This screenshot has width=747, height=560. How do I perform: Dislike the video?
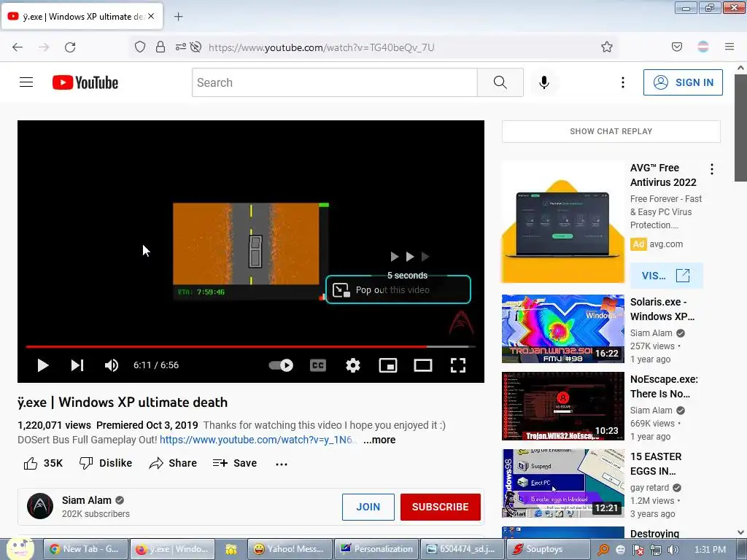106,463
